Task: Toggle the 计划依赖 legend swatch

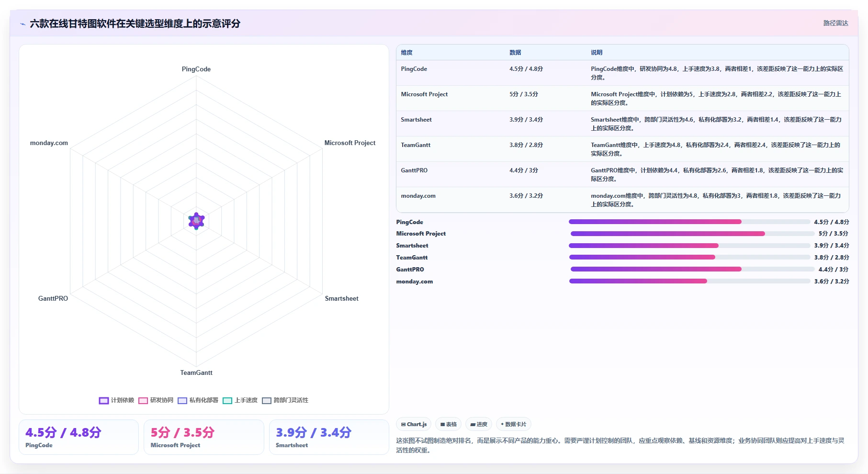Action: tap(104, 400)
